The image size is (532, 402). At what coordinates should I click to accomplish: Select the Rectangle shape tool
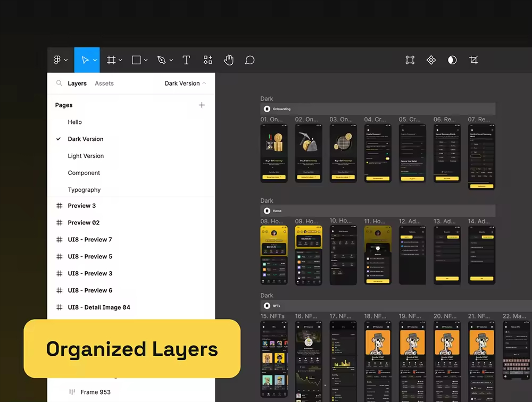pyautogui.click(x=136, y=60)
